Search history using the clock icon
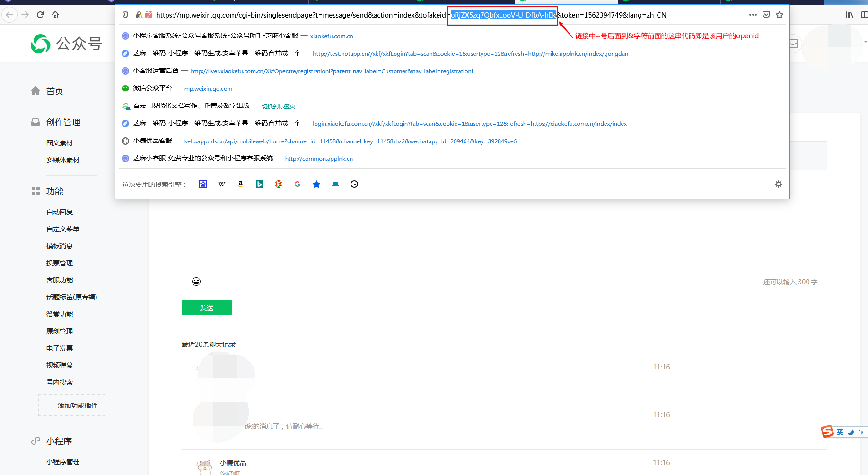The width and height of the screenshot is (868, 475). coord(354,184)
